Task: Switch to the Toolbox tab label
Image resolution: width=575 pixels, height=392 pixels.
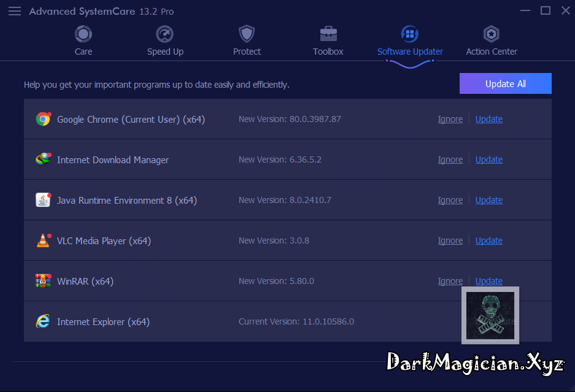Action: pyautogui.click(x=328, y=52)
